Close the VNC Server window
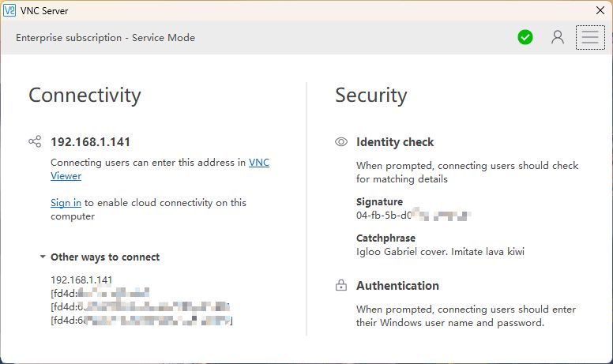Viewport: 613px width, 364px height. (600, 10)
